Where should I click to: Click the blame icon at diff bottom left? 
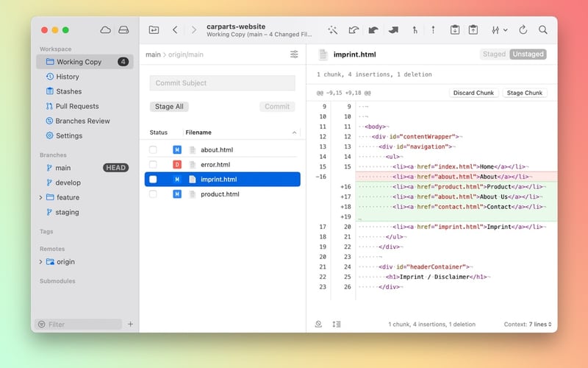point(318,324)
